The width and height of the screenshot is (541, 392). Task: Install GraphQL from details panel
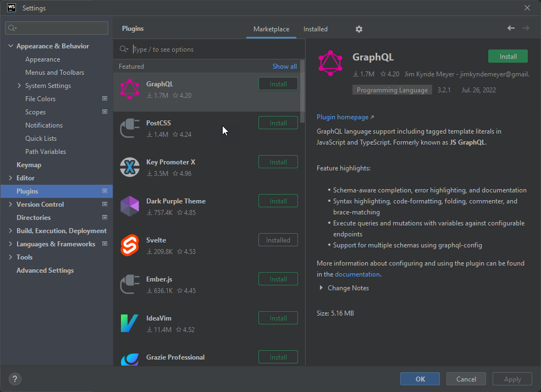[508, 56]
